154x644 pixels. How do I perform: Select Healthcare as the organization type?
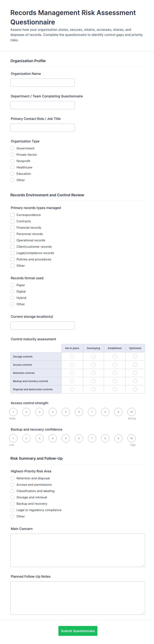point(12,167)
